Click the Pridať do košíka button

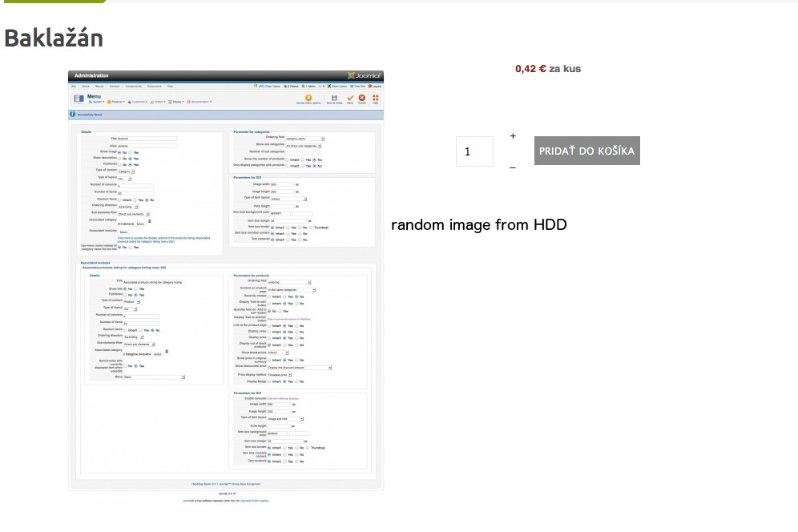pyautogui.click(x=586, y=151)
